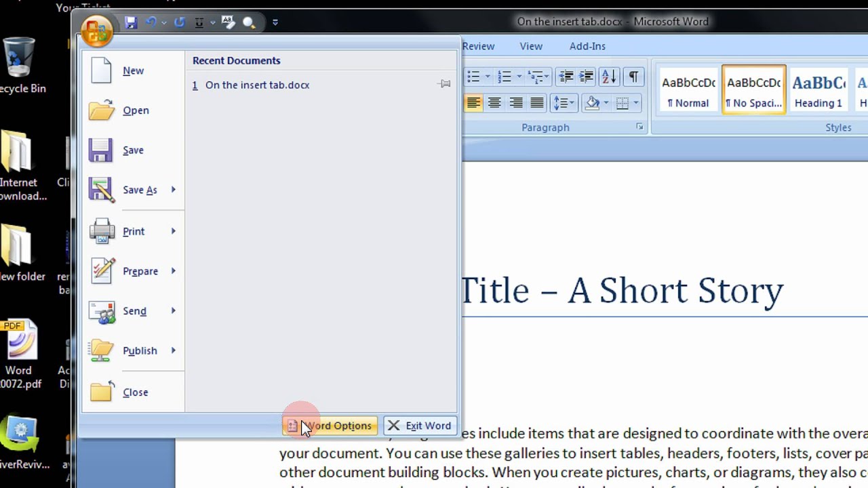Image resolution: width=868 pixels, height=488 pixels.
Task: Click Save icon in Quick Access Toolbar
Action: [x=131, y=22]
